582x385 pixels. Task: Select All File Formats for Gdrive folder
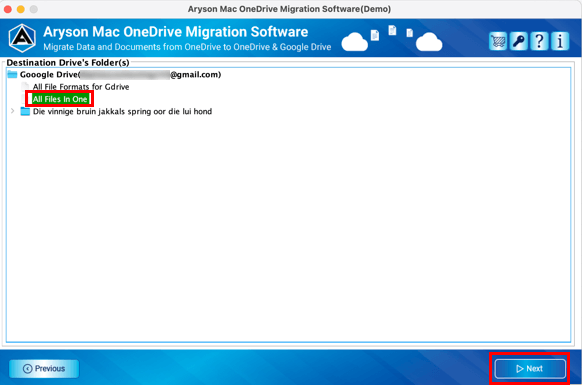pos(81,87)
